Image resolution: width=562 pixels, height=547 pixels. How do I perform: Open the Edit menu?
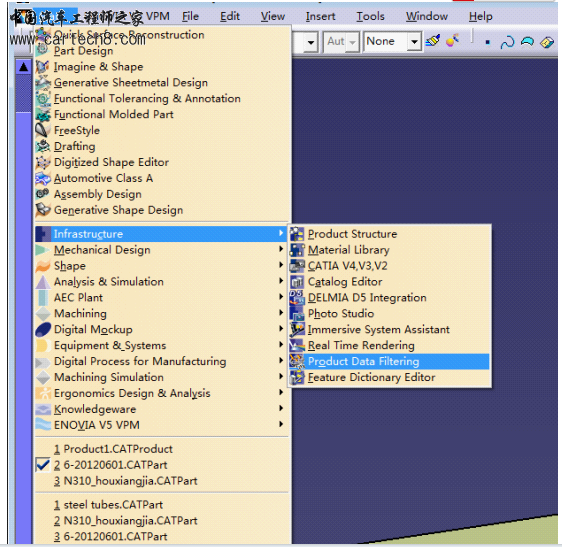(230, 16)
